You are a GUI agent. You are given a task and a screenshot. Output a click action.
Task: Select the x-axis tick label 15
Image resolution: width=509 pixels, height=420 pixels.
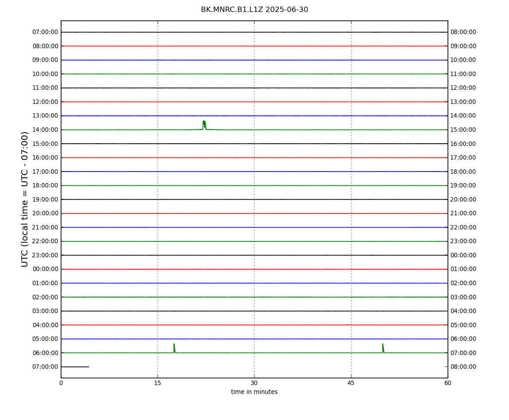158,383
